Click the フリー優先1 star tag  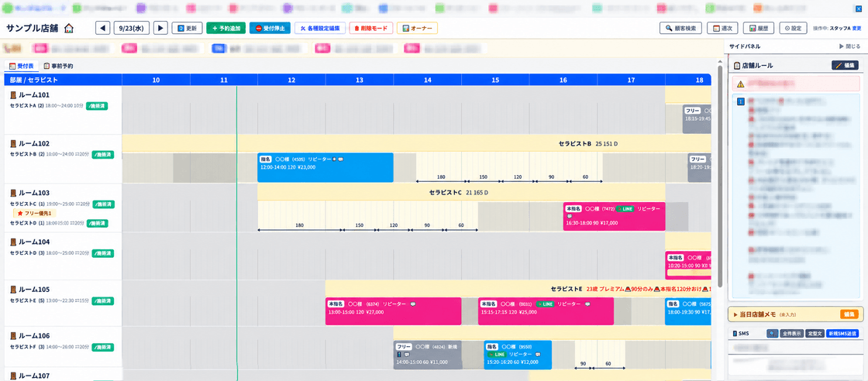pyautogui.click(x=35, y=213)
